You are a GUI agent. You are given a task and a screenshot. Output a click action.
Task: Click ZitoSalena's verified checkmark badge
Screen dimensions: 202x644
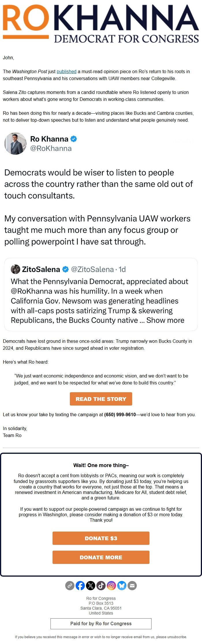pyautogui.click(x=66, y=269)
